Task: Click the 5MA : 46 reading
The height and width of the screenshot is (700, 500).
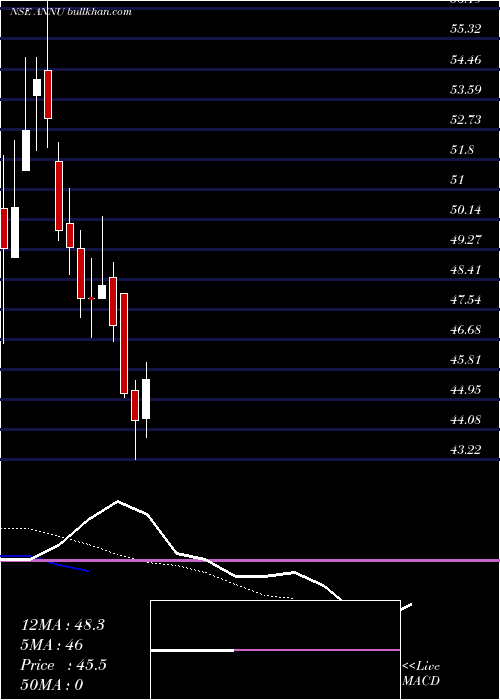Action: 52,645
